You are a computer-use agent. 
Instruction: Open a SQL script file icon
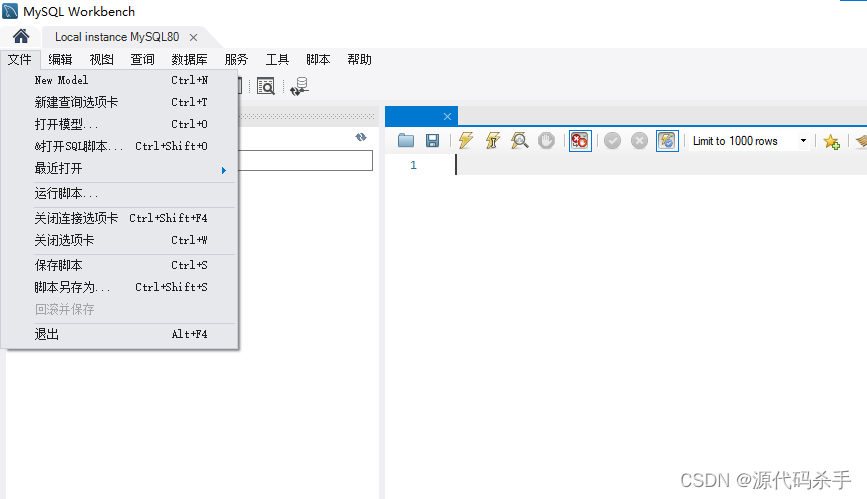(406, 141)
